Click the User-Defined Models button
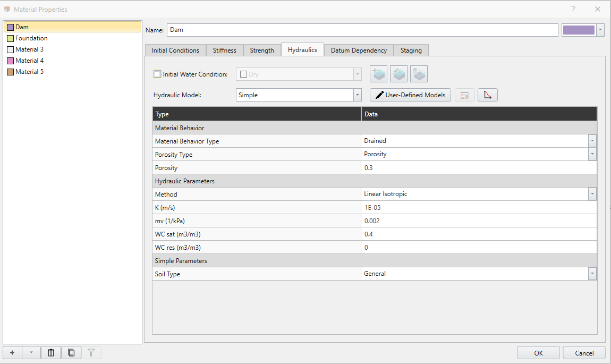Screen dimensions: 611x364 click(x=410, y=95)
